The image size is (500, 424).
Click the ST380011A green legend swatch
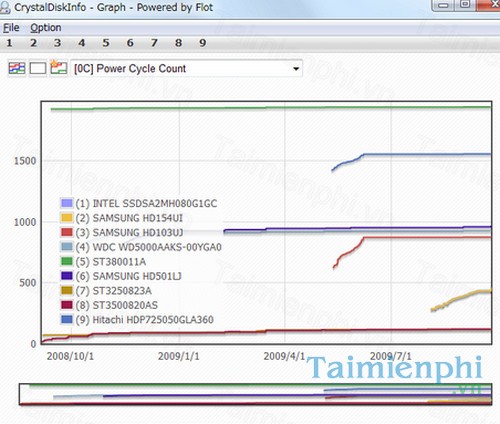point(67,261)
